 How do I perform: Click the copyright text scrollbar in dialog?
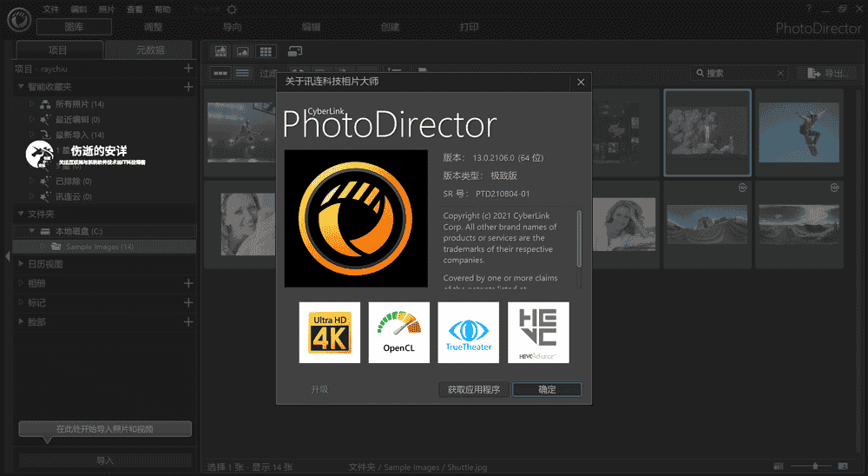tap(579, 238)
